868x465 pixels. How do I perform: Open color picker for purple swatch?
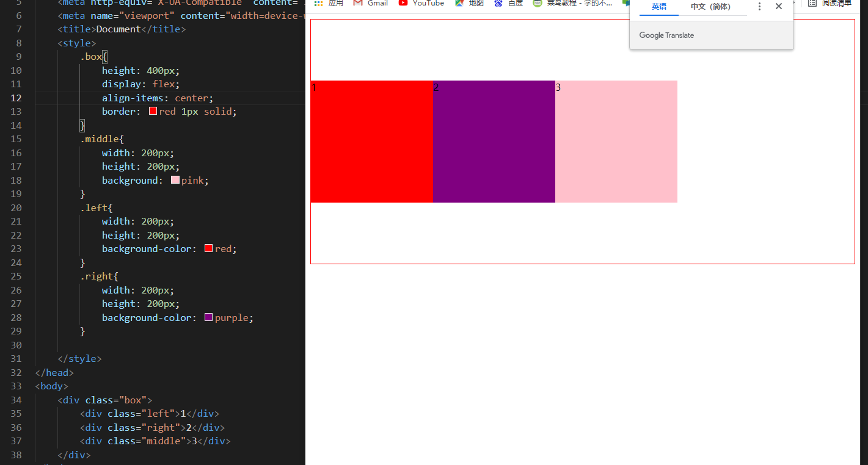208,317
